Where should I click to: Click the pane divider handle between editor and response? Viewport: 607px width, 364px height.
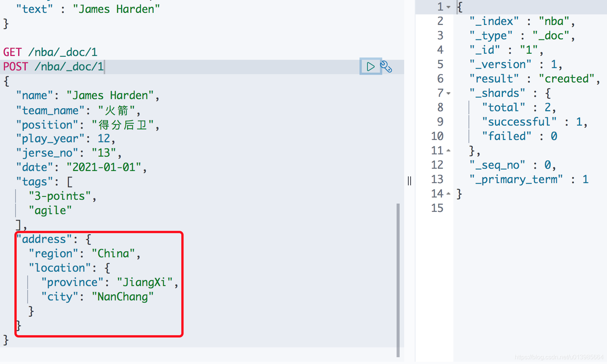[x=409, y=181]
